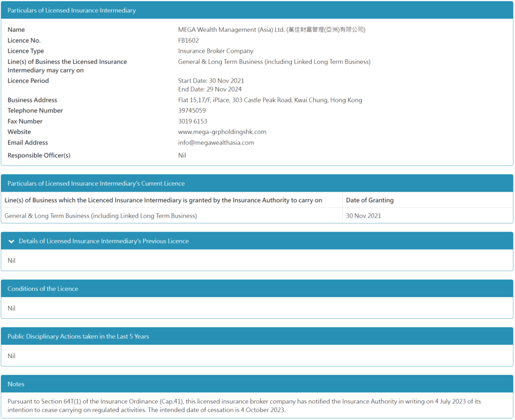This screenshot has height=420, width=515.
Task: Select 'Start Date: 30 Nov 2021' text
Action: (x=211, y=81)
